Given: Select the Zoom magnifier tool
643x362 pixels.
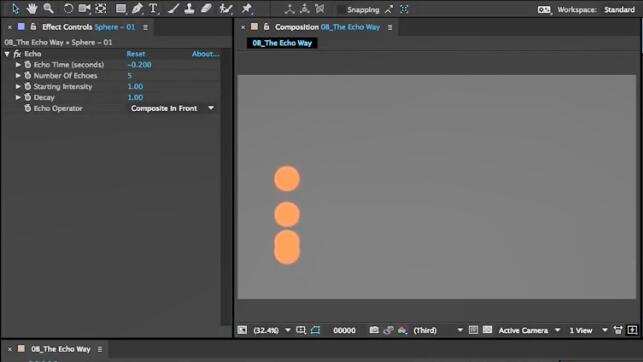Looking at the screenshot, I should [48, 8].
